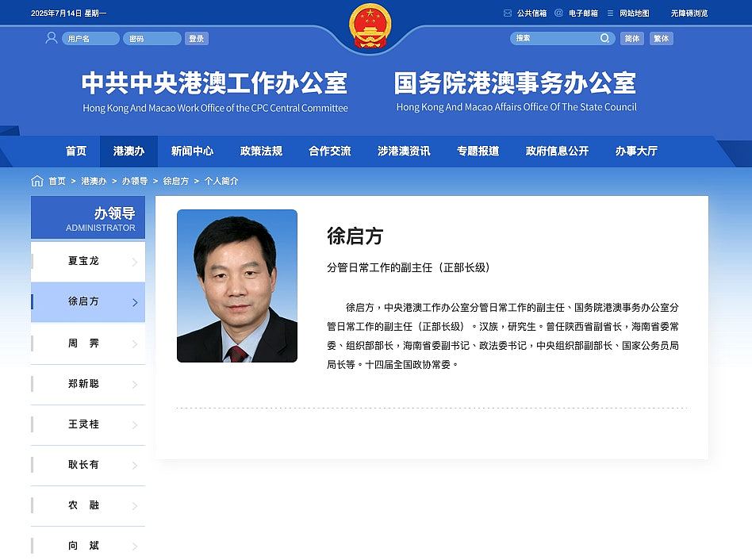Click the chevron on 耿长有 row

(135, 465)
